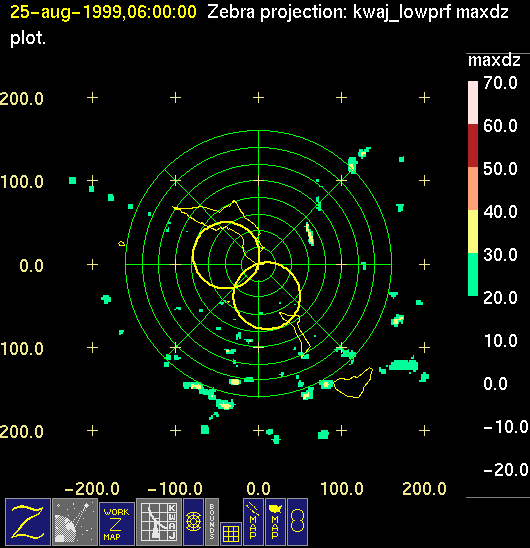Click the 20-30 green color band
The width and height of the screenshot is (530, 548).
click(473, 274)
